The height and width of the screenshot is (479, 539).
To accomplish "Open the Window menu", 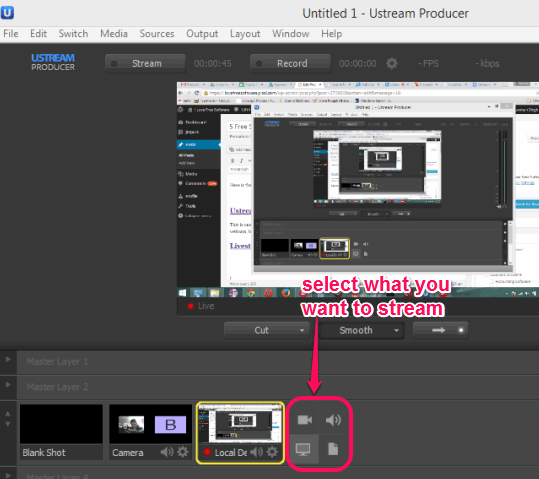I will (290, 34).
